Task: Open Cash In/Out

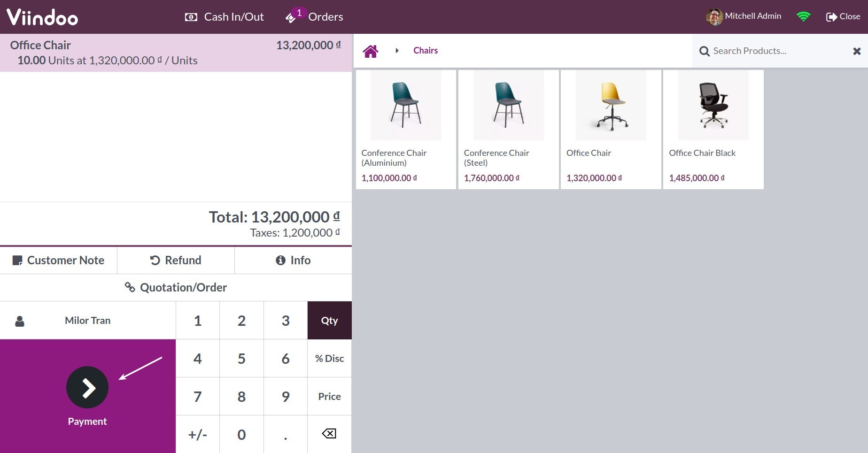Action: click(224, 17)
